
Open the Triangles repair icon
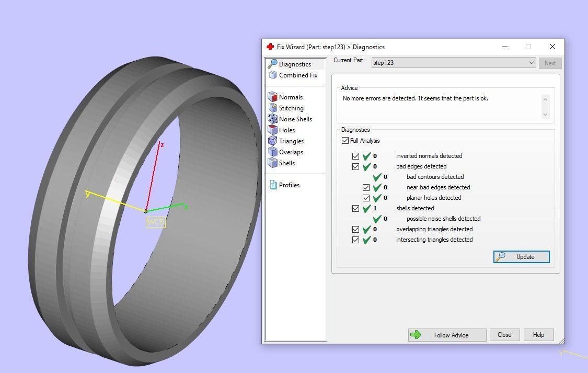[x=273, y=141]
